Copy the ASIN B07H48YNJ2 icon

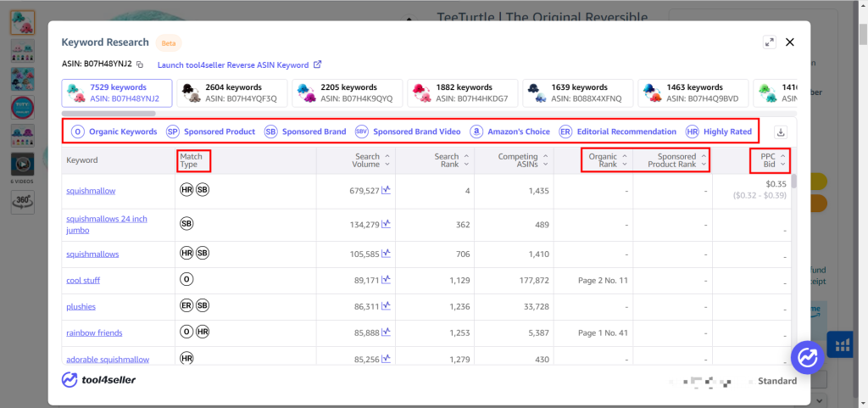(x=140, y=64)
